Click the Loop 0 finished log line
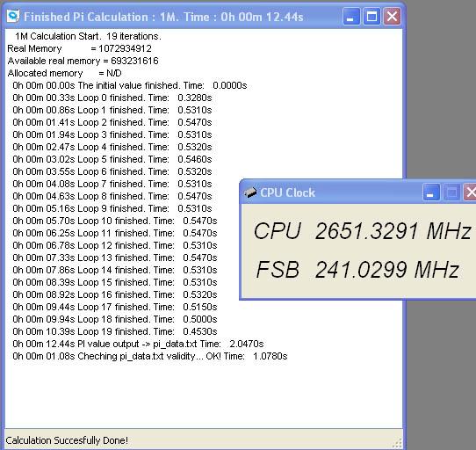 coord(112,98)
